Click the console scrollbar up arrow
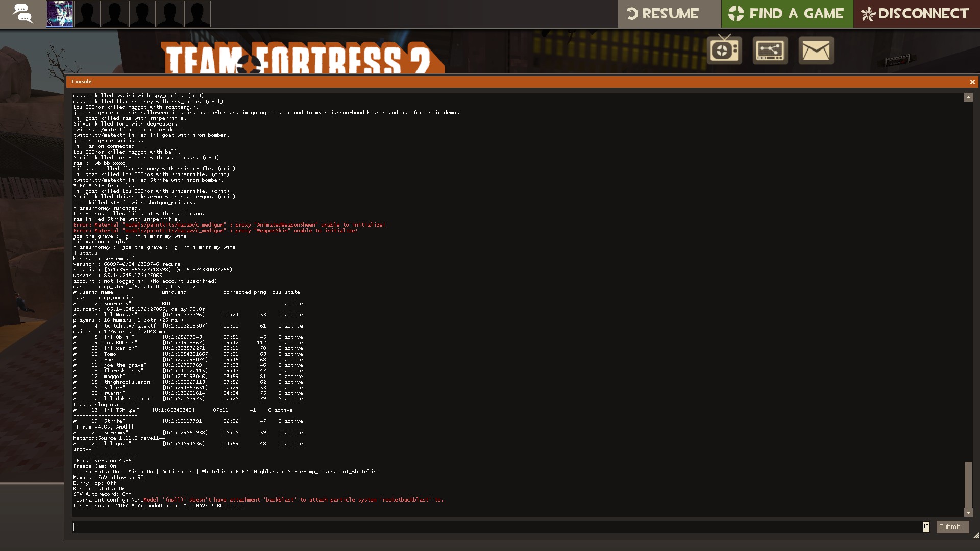 968,97
